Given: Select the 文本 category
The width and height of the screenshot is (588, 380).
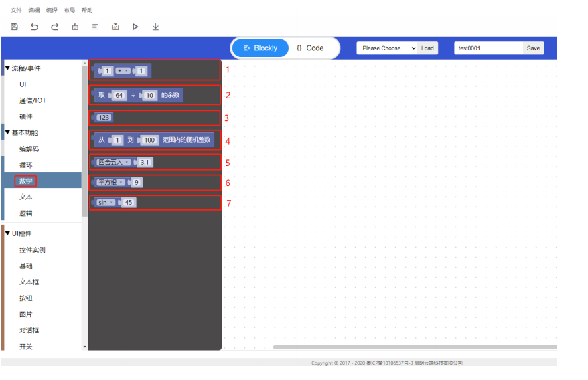Looking at the screenshot, I should point(26,197).
